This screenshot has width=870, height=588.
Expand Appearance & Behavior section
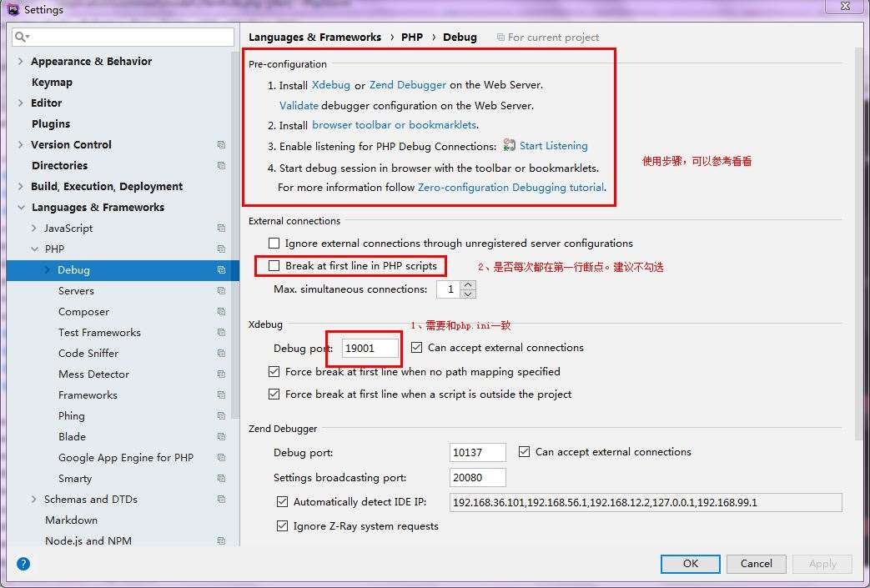[21, 61]
